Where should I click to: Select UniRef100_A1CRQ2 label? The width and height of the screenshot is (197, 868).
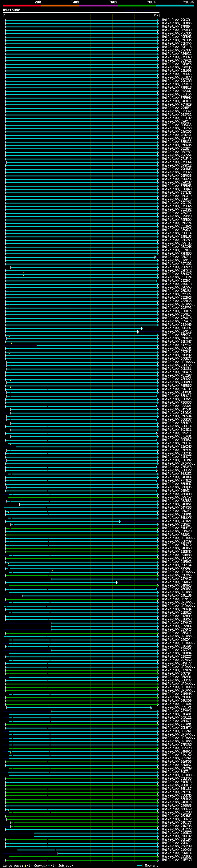[177, 355]
